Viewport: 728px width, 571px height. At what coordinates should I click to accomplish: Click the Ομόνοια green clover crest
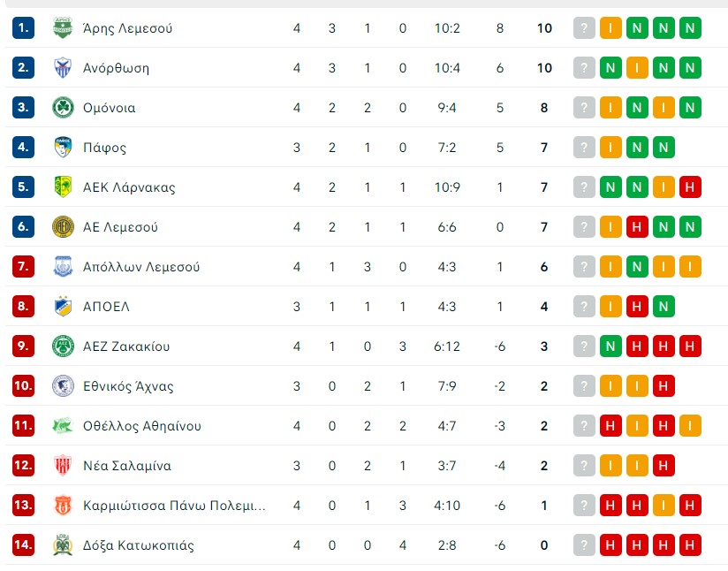[63, 108]
